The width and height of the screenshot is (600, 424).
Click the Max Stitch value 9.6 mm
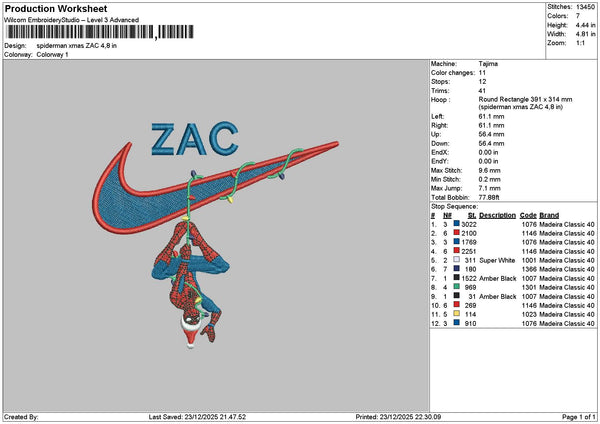point(489,170)
